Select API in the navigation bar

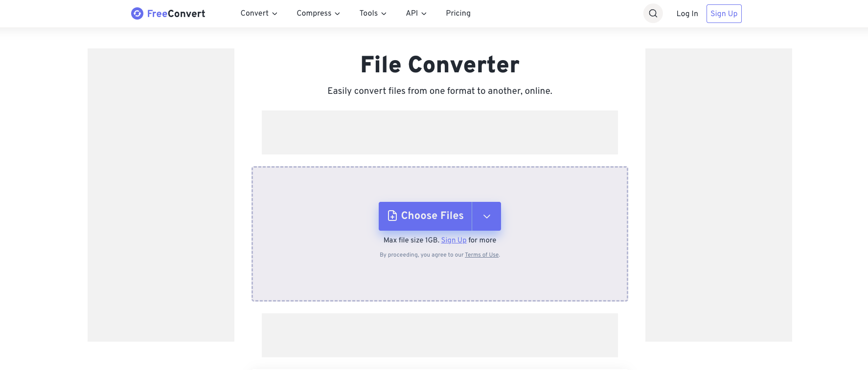click(x=411, y=13)
